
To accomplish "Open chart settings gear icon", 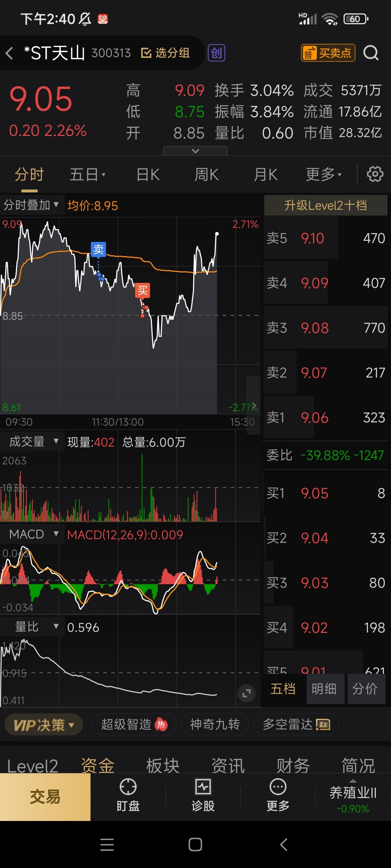I will tap(375, 174).
